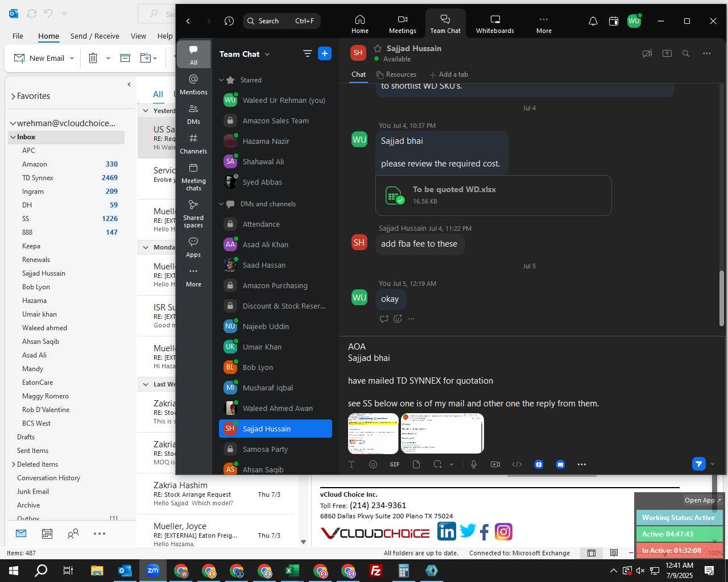Click New Email button in Outlook

point(39,58)
